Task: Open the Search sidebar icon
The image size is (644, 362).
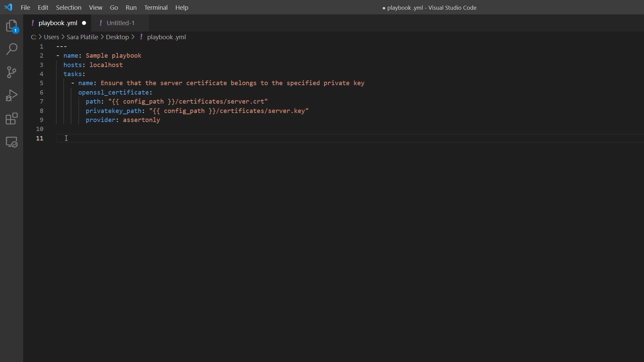Action: coord(12,50)
